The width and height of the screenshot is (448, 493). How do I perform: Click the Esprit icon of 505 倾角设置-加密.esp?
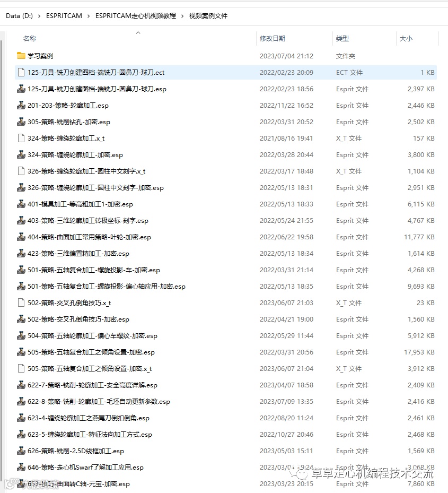pos(21,352)
